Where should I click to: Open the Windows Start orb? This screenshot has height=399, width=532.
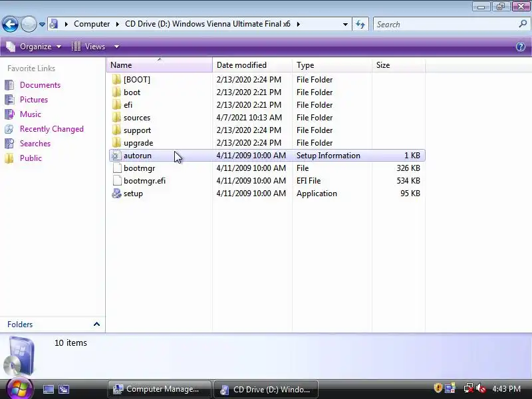click(x=20, y=388)
